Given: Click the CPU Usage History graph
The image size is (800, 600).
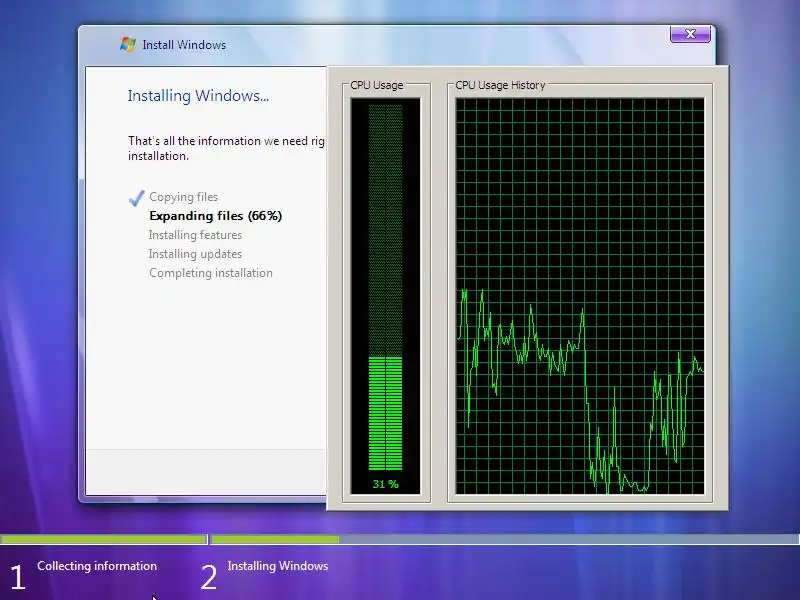Looking at the screenshot, I should pos(580,296).
